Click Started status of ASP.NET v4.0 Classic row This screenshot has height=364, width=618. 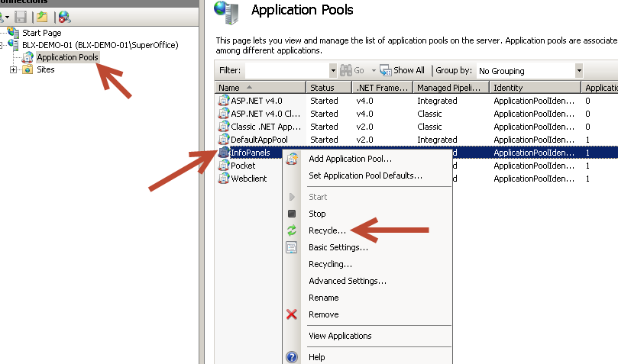point(324,114)
